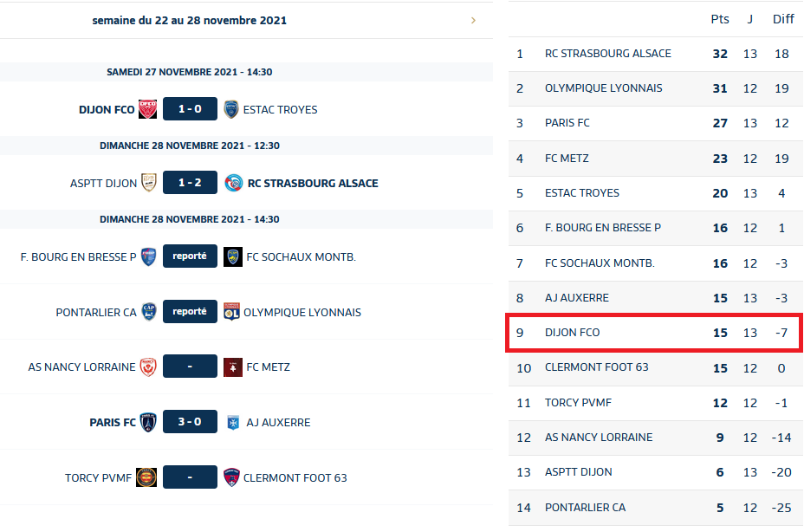The image size is (804, 532).
Task: Click the FC Metz club crest
Action: point(231,367)
